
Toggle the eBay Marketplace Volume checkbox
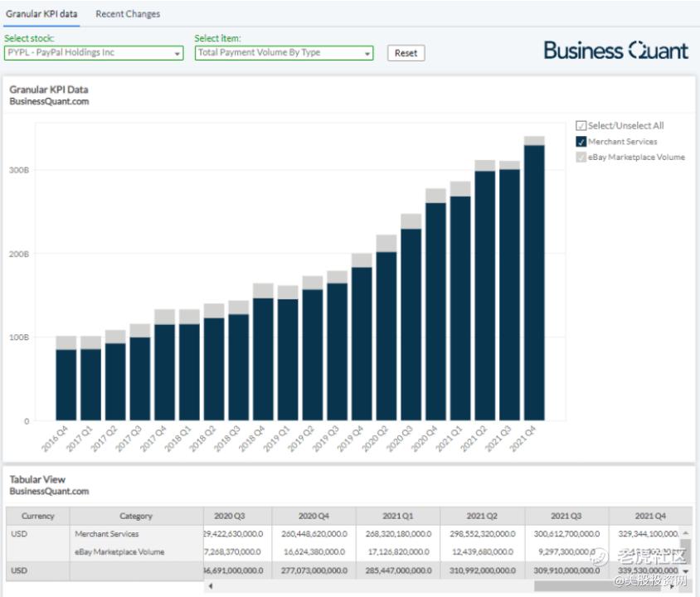(581, 158)
